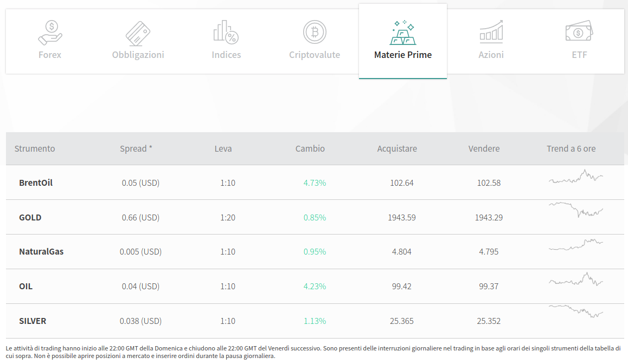Click the OIL buy price 99.42
628x364 pixels.
pos(401,287)
